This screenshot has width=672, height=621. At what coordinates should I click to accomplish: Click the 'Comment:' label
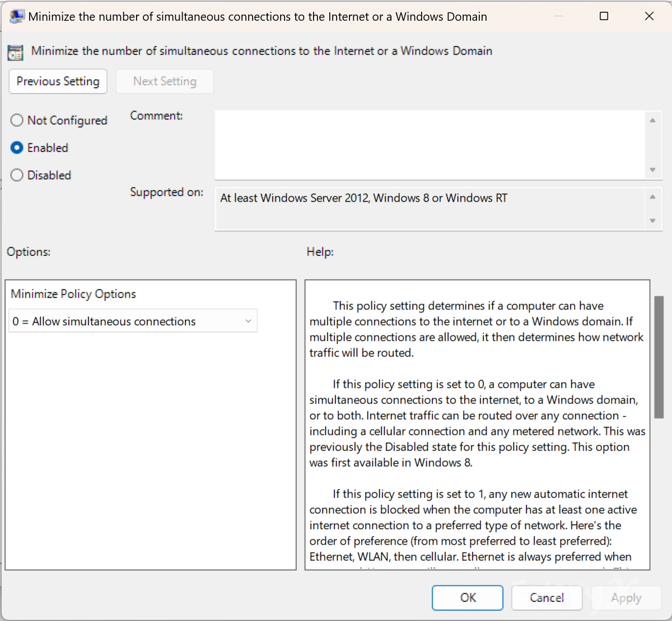(156, 115)
